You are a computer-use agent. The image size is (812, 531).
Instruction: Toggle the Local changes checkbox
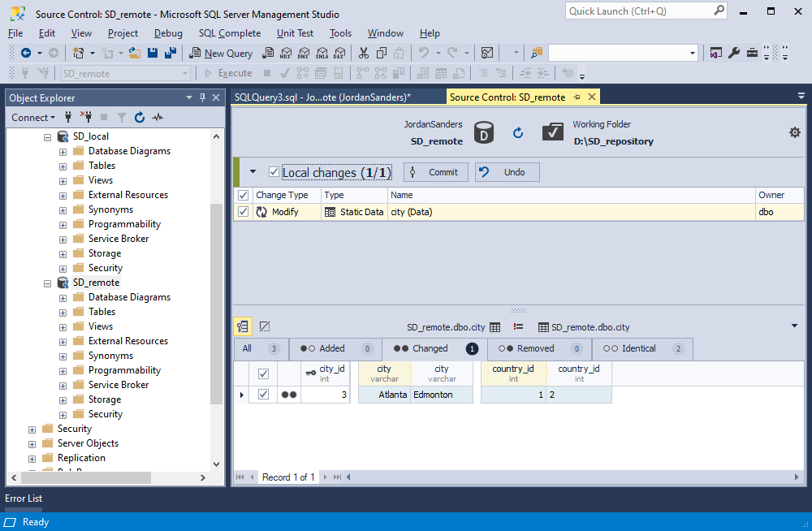pyautogui.click(x=274, y=172)
